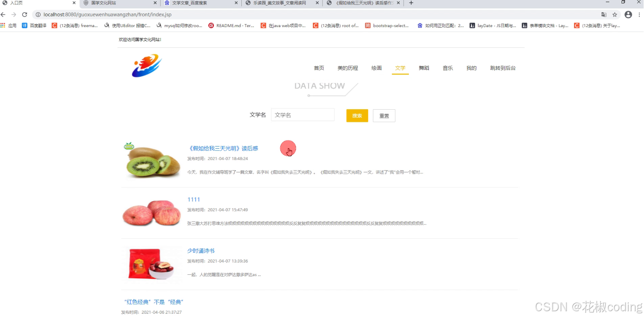
Task: Select 首页 in the navigation menu
Action: tap(319, 68)
